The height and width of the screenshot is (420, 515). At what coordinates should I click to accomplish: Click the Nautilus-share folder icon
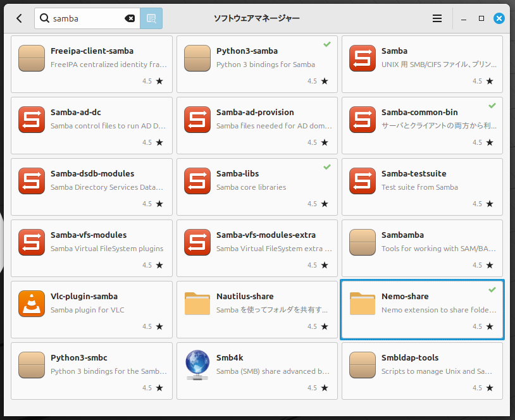(x=197, y=304)
